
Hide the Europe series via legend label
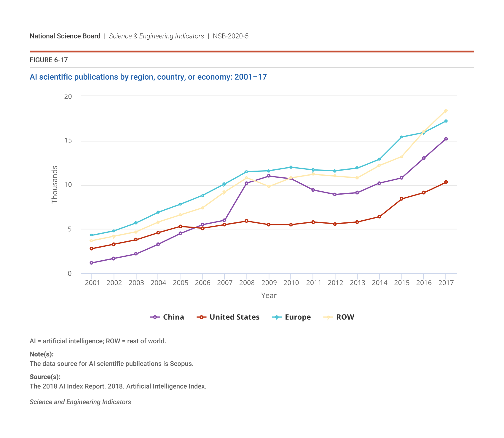point(298,317)
